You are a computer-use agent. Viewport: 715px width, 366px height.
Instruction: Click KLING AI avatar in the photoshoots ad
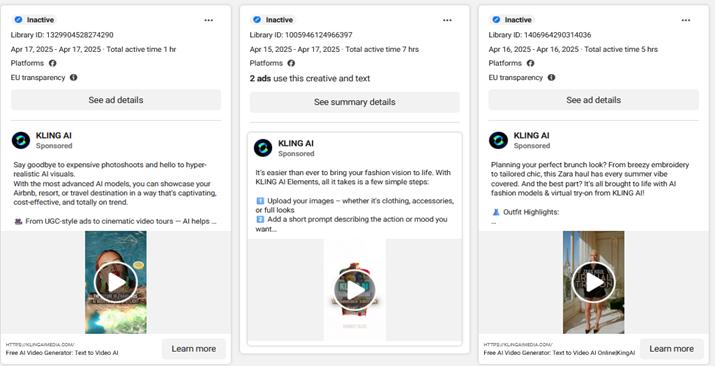click(21, 140)
